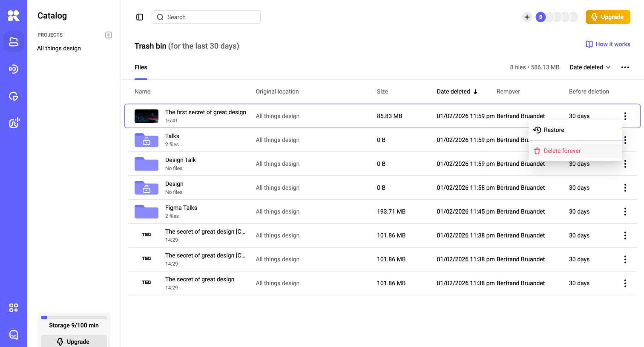Image resolution: width=644 pixels, height=347 pixels.
Task: Click the yellow Upgrade button in header
Action: (x=608, y=17)
